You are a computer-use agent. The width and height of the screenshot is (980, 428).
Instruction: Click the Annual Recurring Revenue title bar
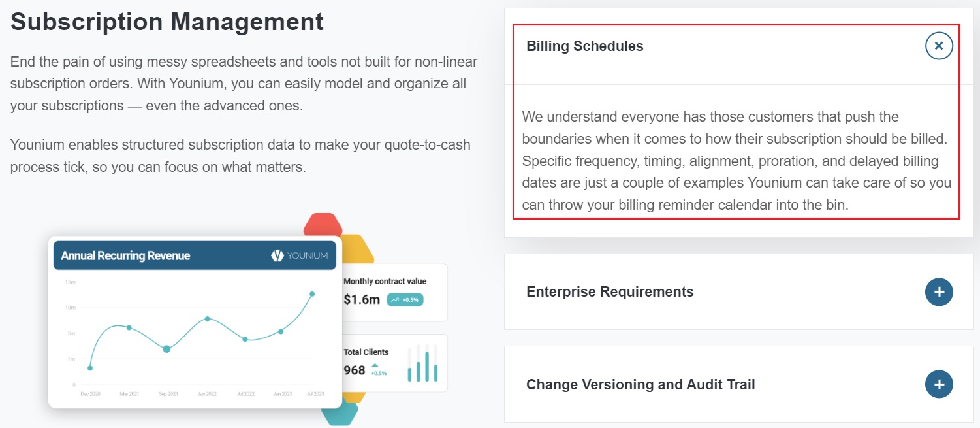[195, 255]
